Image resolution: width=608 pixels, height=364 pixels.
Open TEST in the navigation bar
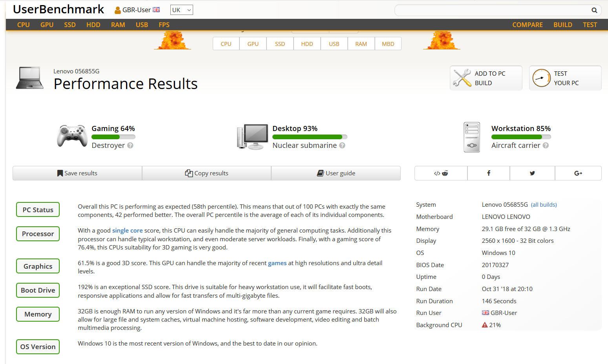point(590,25)
